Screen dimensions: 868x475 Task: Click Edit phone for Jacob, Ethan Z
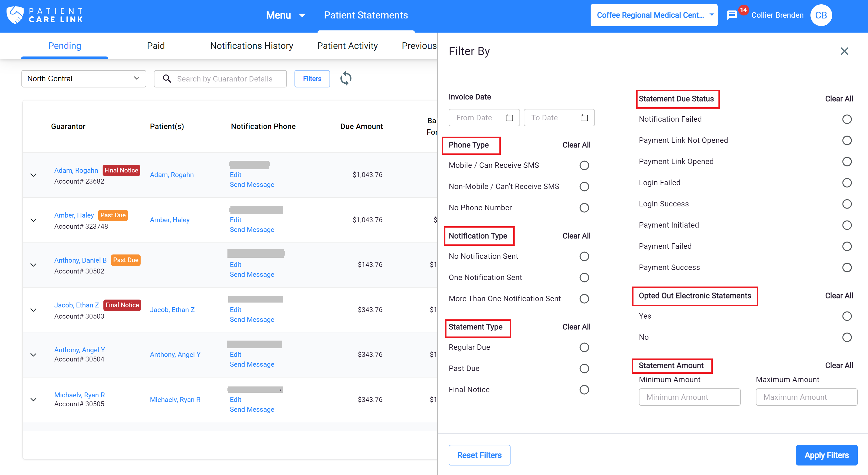pyautogui.click(x=236, y=310)
